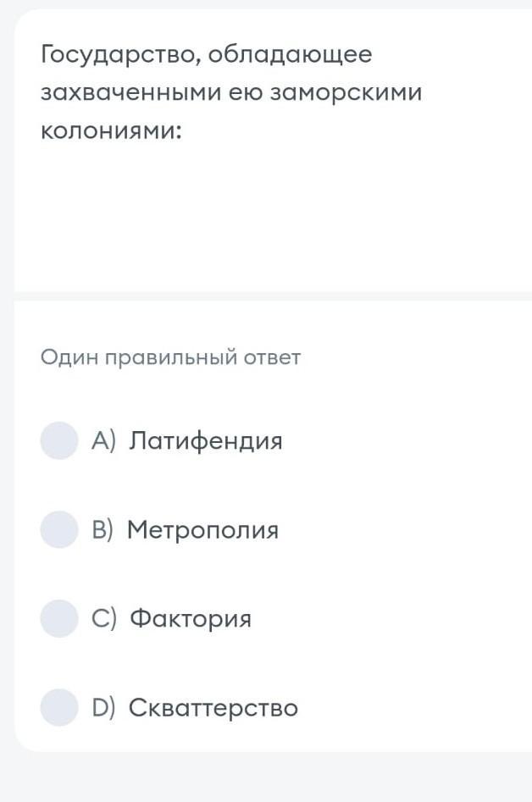The image size is (532, 802).
Task: Click the letter C) option prefix
Action: point(103,619)
